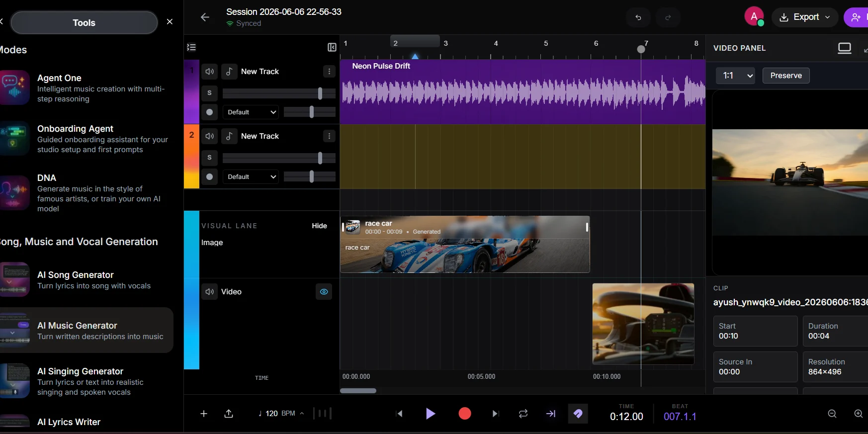Toggle follow playhead arrow icon
Screen dimensions: 868x434
551,414
